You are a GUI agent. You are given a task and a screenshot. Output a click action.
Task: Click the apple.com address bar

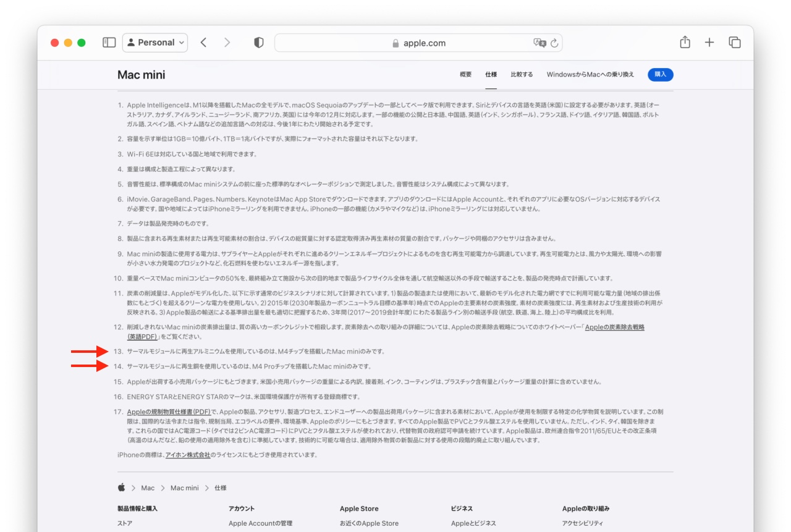coord(418,43)
